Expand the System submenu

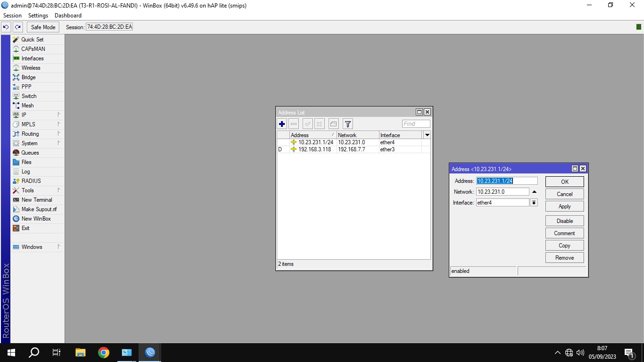pos(37,143)
